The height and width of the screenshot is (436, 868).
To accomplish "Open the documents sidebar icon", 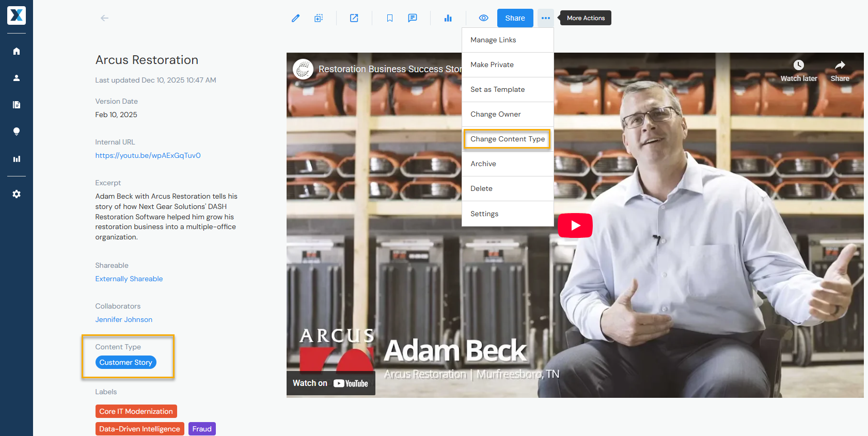I will tap(17, 105).
